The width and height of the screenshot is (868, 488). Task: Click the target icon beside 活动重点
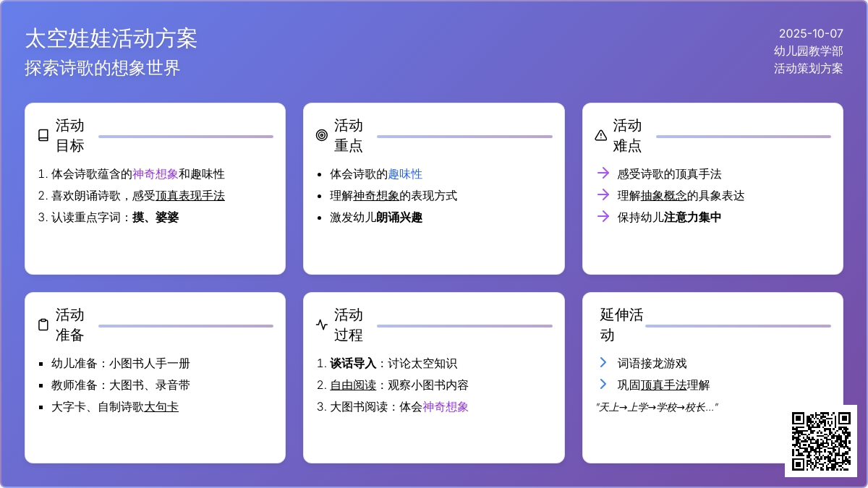[322, 135]
